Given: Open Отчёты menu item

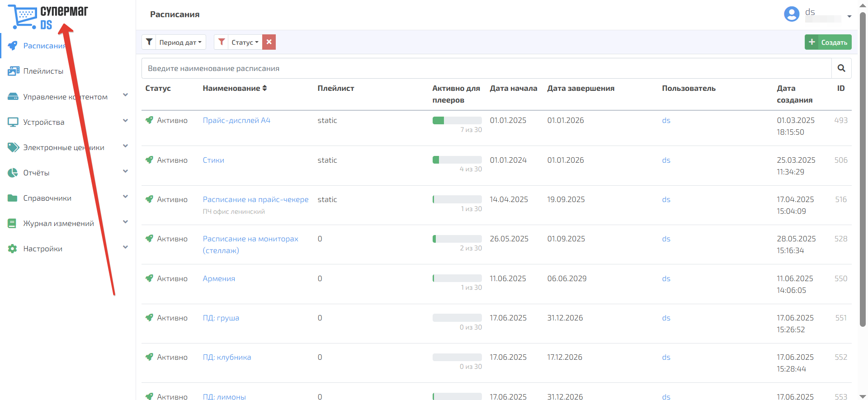Looking at the screenshot, I should coord(36,173).
